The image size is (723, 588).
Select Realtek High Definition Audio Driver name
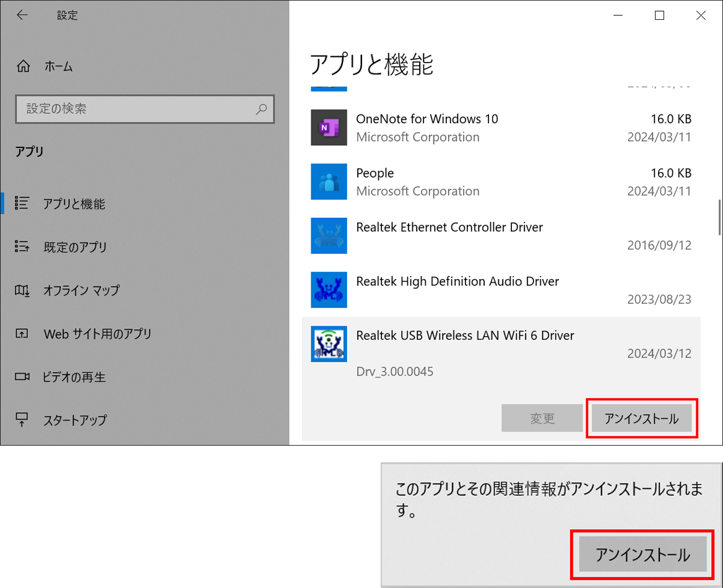457,282
